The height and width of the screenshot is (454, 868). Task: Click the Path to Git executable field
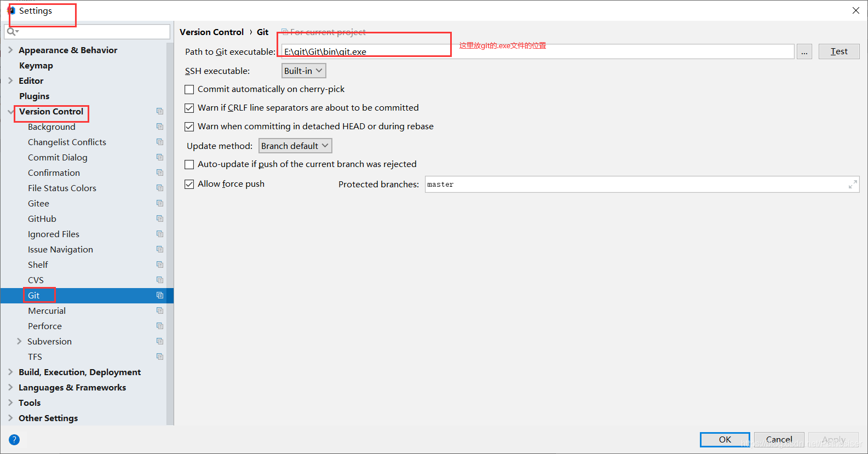point(538,51)
